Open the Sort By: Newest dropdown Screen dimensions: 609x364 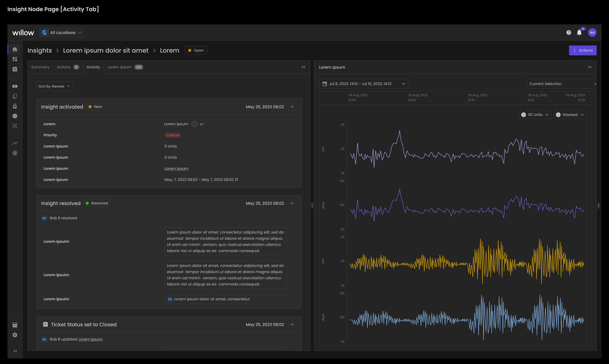55,86
